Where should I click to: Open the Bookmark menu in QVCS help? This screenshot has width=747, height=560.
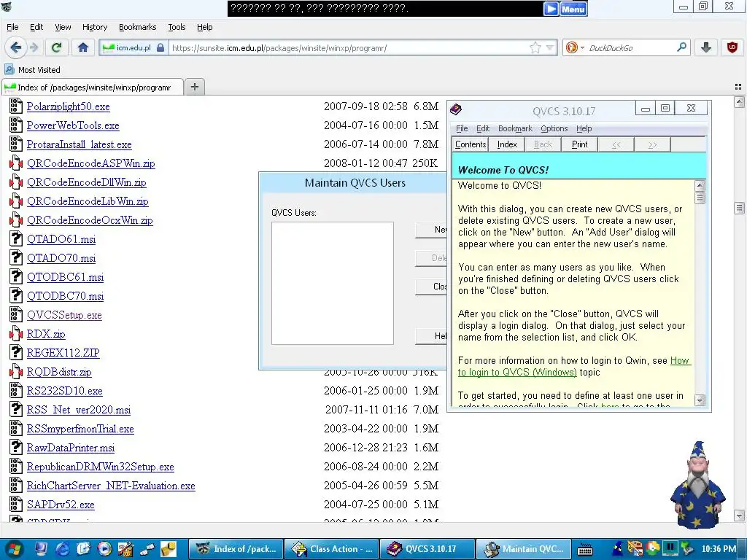(x=515, y=128)
